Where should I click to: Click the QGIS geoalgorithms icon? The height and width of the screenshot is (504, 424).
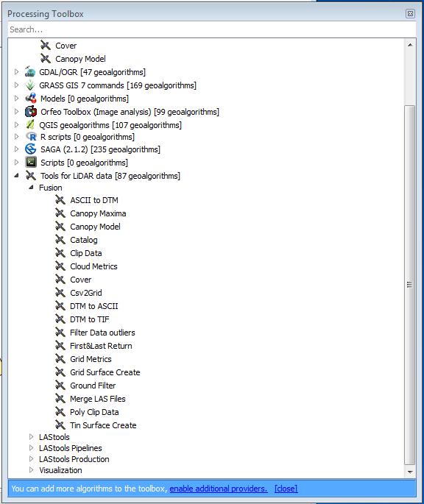click(x=30, y=125)
